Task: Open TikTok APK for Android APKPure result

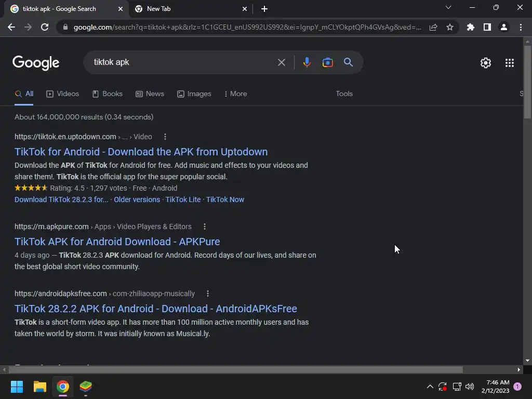Action: pos(117,242)
